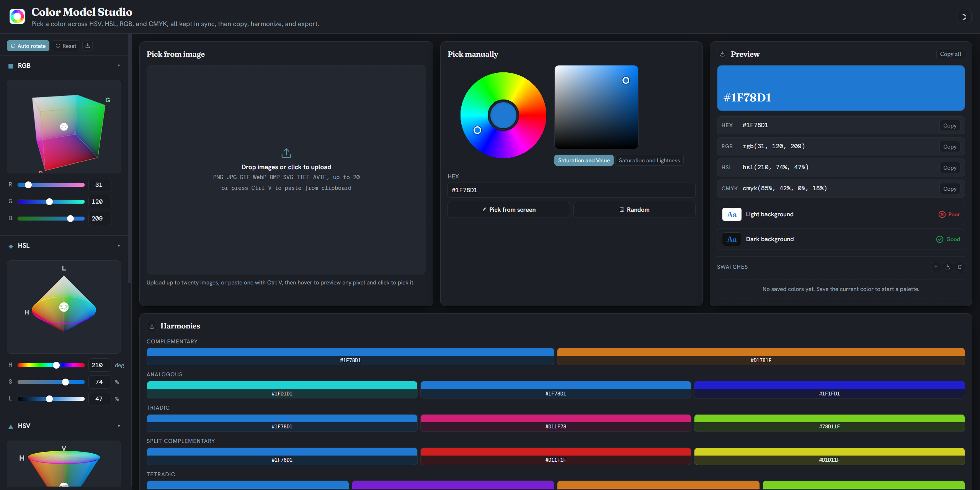Click the large #1F78D1 preview color block

point(841,88)
